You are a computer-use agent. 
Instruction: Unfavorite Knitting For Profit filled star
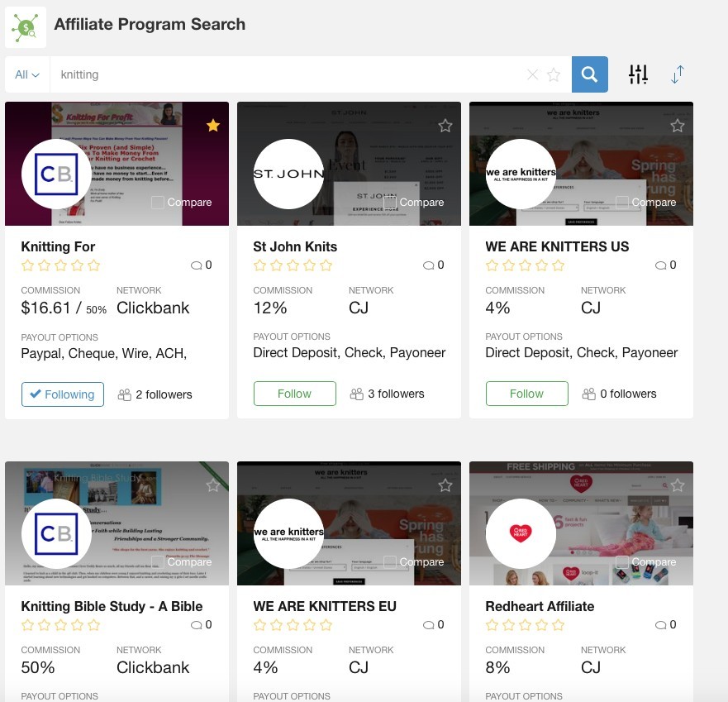click(213, 125)
